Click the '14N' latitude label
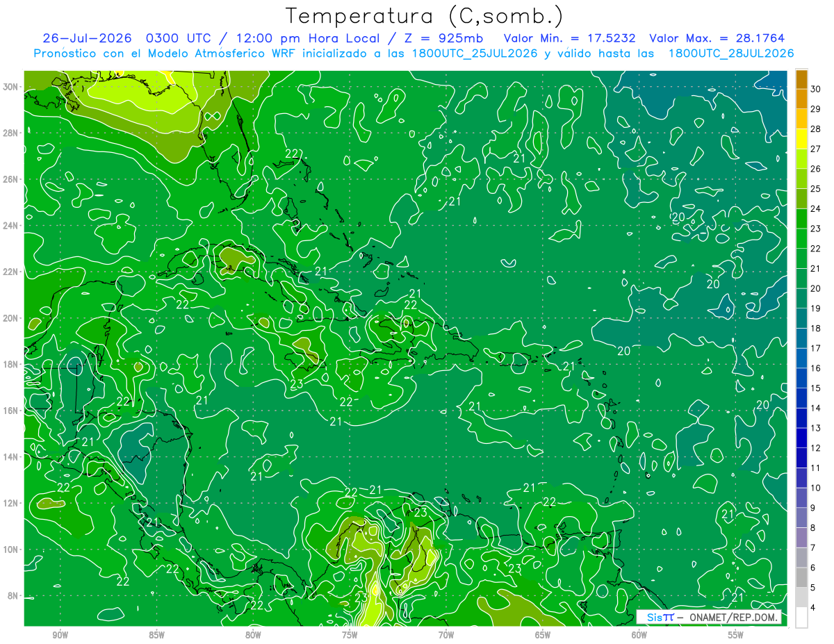This screenshot has width=834, height=644. coord(11,457)
